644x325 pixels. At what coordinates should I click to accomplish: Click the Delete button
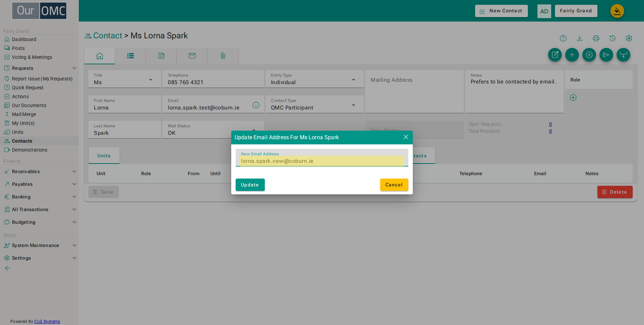click(615, 192)
